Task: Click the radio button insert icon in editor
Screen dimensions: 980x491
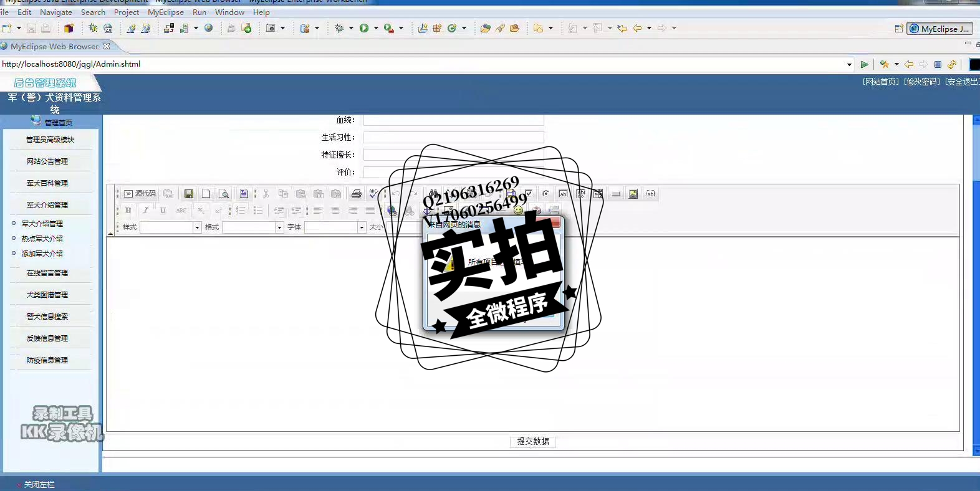Action: [x=545, y=194]
